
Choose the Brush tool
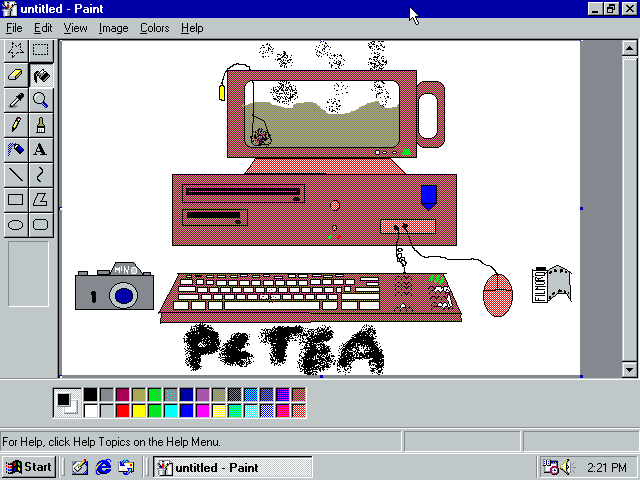point(41,125)
